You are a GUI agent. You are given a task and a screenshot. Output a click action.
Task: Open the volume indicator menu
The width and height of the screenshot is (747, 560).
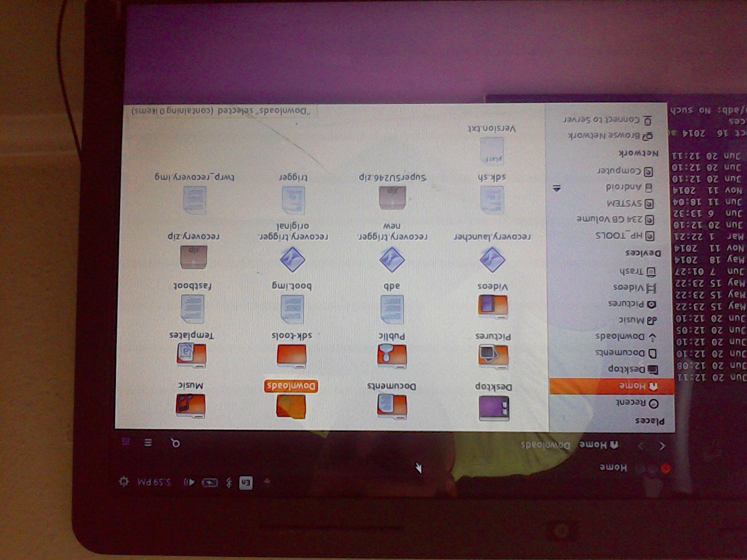tap(189, 482)
